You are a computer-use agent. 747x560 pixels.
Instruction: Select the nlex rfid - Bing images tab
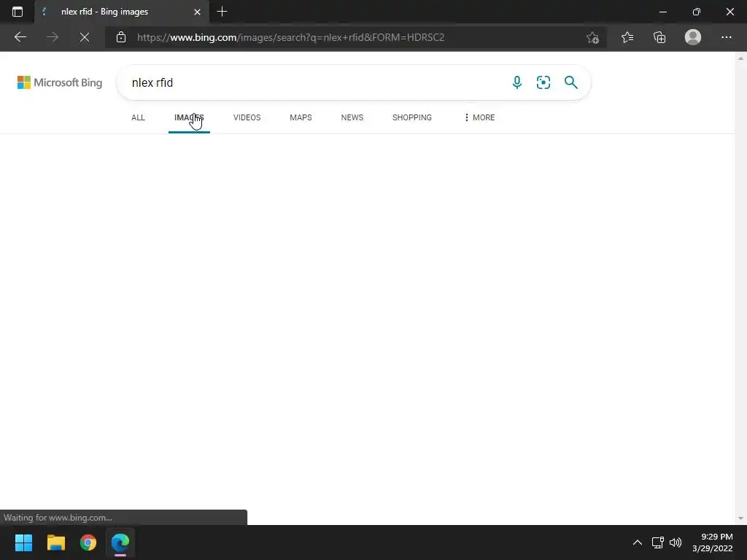pos(122,12)
